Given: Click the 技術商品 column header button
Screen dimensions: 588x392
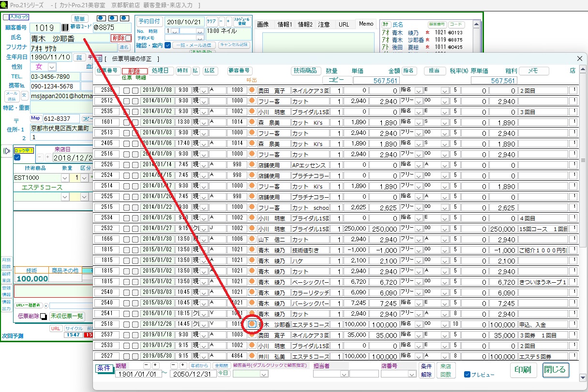Looking at the screenshot, I should (x=306, y=71).
